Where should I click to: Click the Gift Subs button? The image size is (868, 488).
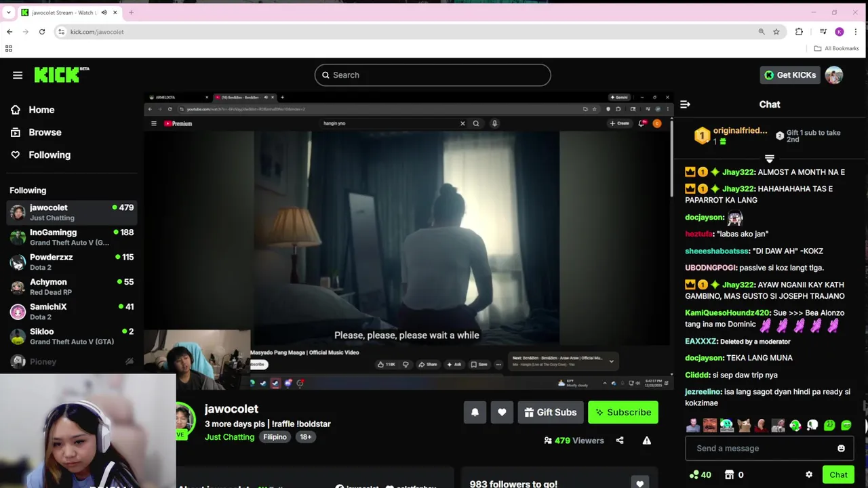point(551,412)
